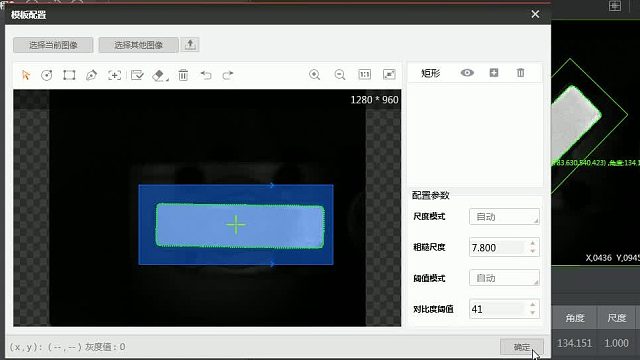Click the blue arrow on ROI top edge

[x=271, y=185]
